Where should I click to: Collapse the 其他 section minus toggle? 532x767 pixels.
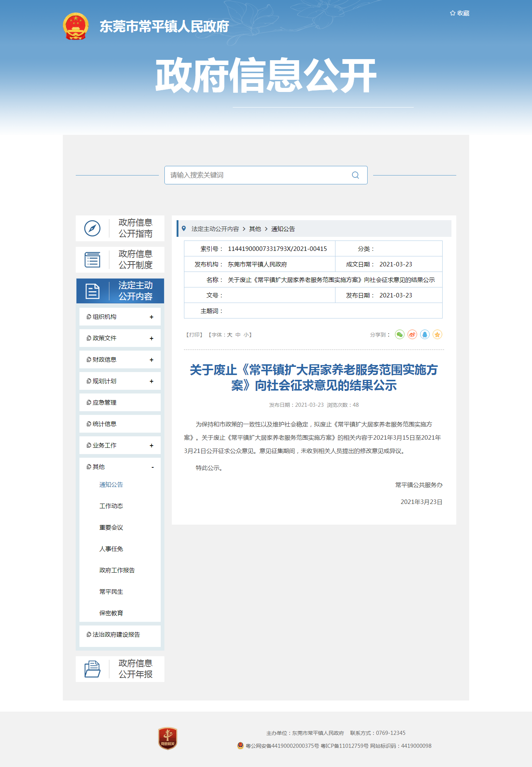coord(153,467)
